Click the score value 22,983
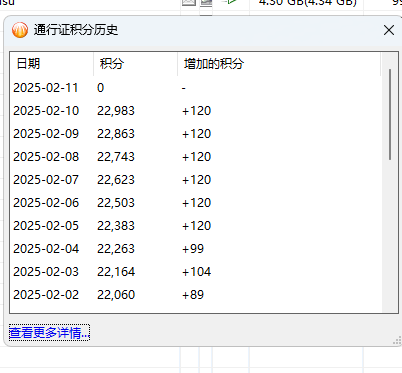This screenshot has height=373, width=402. pos(116,111)
